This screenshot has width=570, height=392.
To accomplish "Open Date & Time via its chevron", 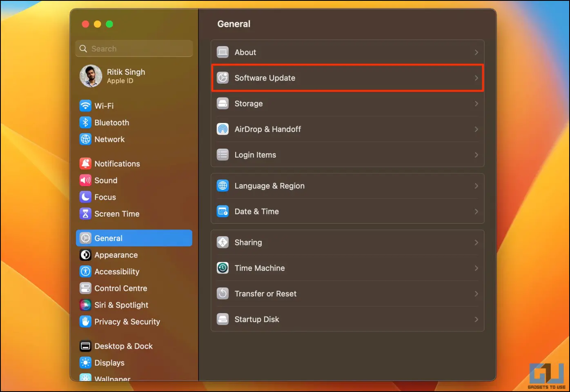I will [476, 212].
